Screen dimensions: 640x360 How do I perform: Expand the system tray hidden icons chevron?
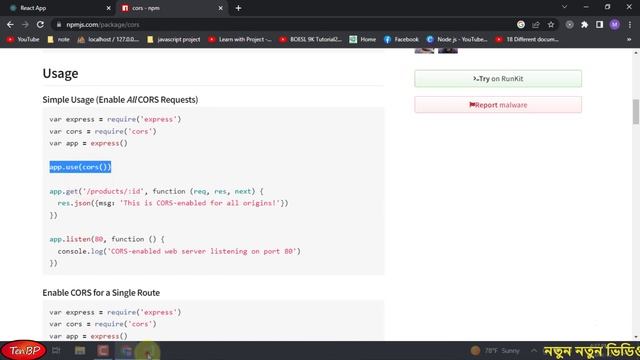[534, 351]
